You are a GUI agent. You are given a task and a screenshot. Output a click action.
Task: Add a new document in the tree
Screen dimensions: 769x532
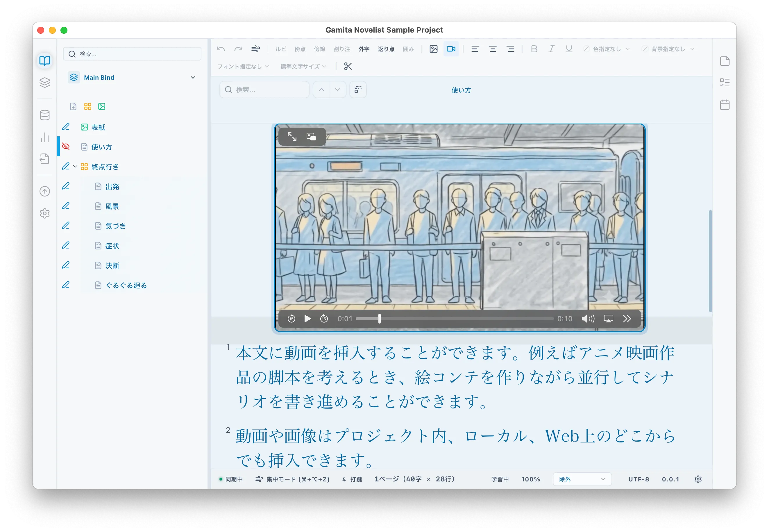73,106
